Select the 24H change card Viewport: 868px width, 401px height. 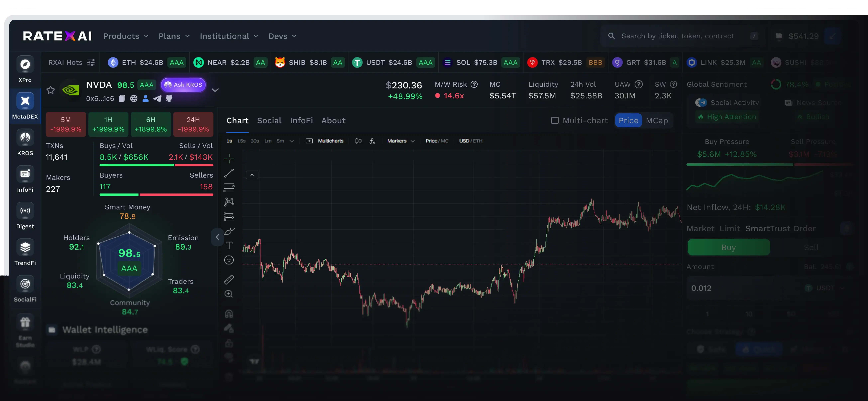coord(193,124)
